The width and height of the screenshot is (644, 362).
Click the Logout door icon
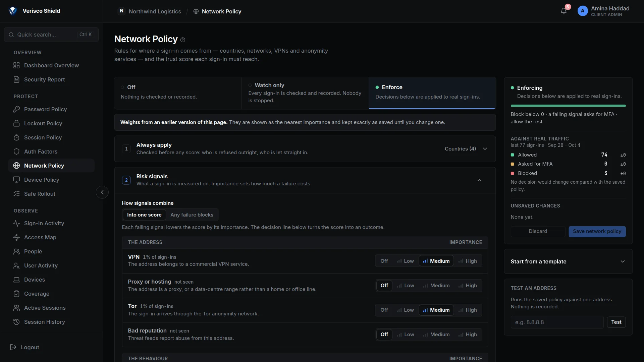[13, 347]
